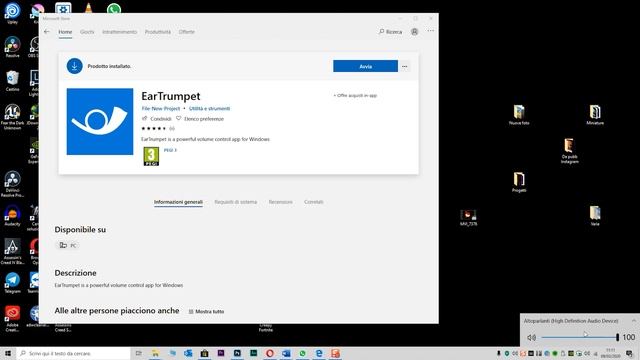This screenshot has width=640, height=360.
Task: Click the volume slider track
Action: [x=580, y=337]
